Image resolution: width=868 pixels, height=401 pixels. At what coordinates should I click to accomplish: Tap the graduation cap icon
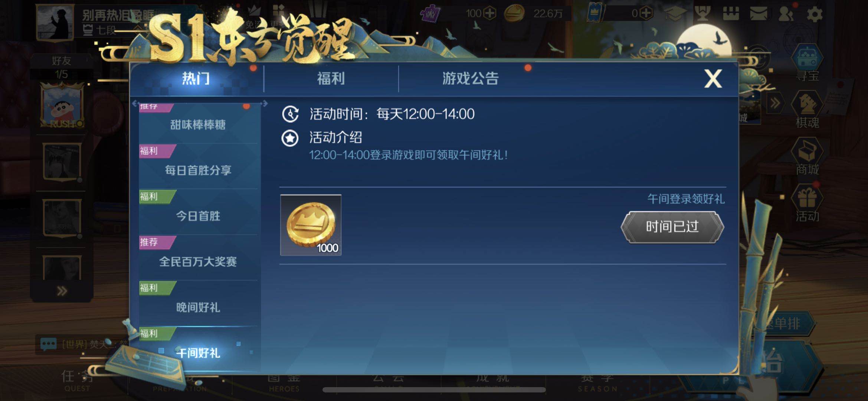point(675,14)
